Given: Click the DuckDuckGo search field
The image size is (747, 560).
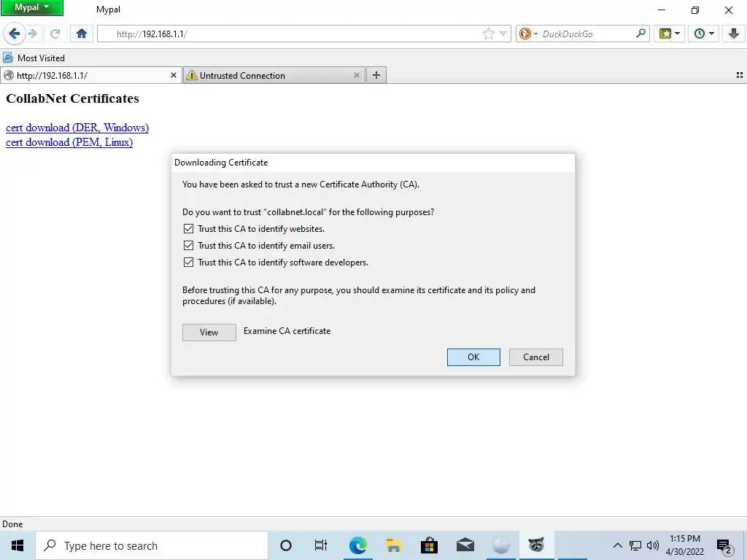Looking at the screenshot, I should pyautogui.click(x=587, y=34).
